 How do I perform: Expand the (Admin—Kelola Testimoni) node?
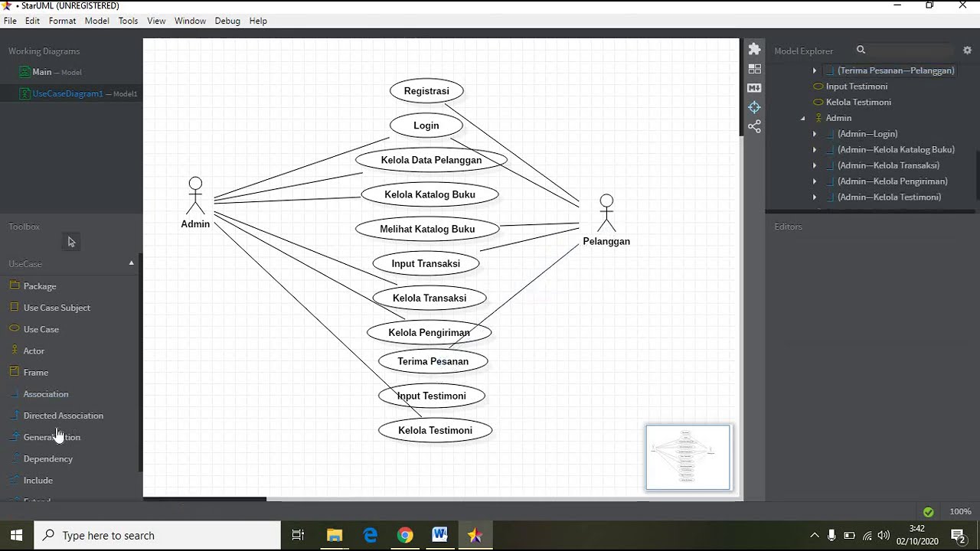click(815, 197)
